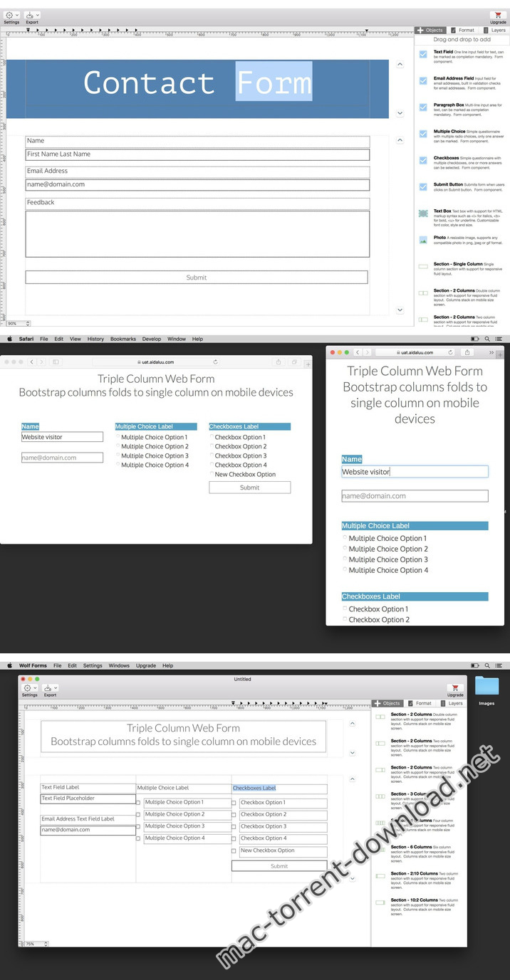Select the Submit Button object icon
The height and width of the screenshot is (980, 510).
423,186
